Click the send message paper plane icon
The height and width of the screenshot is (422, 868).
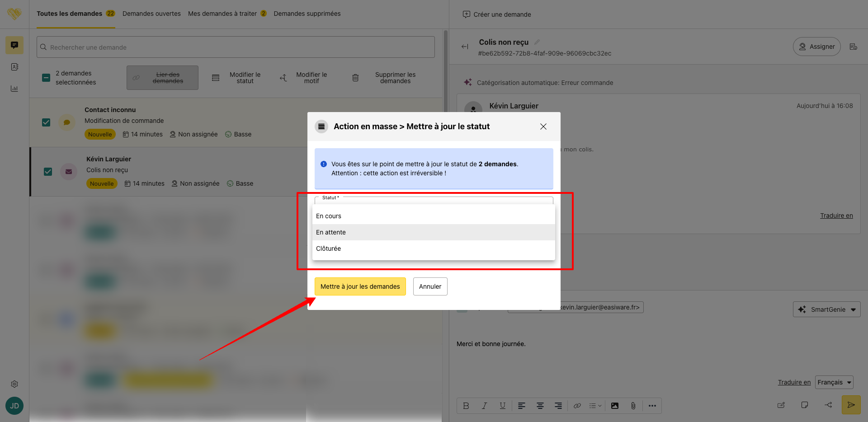click(851, 405)
